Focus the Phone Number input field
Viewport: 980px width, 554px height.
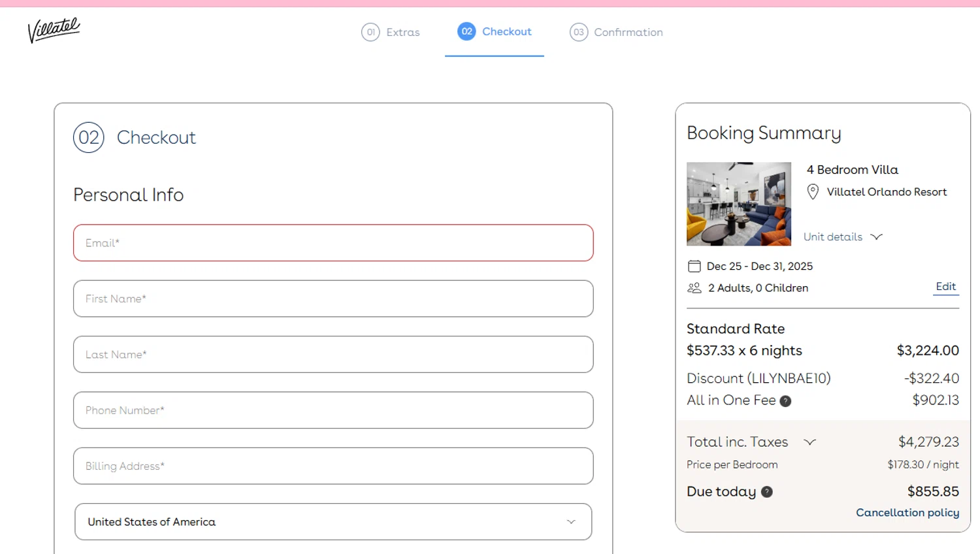333,410
